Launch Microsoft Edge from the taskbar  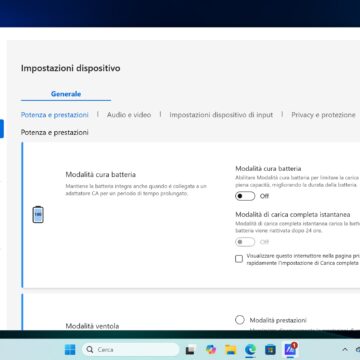250,350
